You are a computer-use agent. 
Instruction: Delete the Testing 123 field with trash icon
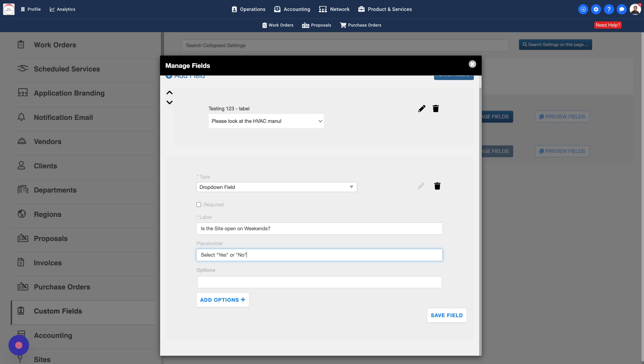tap(436, 109)
